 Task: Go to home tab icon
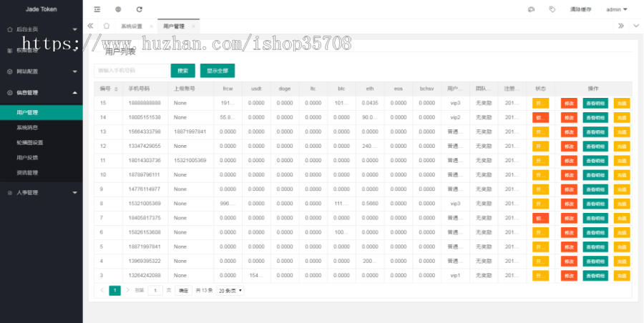(107, 26)
